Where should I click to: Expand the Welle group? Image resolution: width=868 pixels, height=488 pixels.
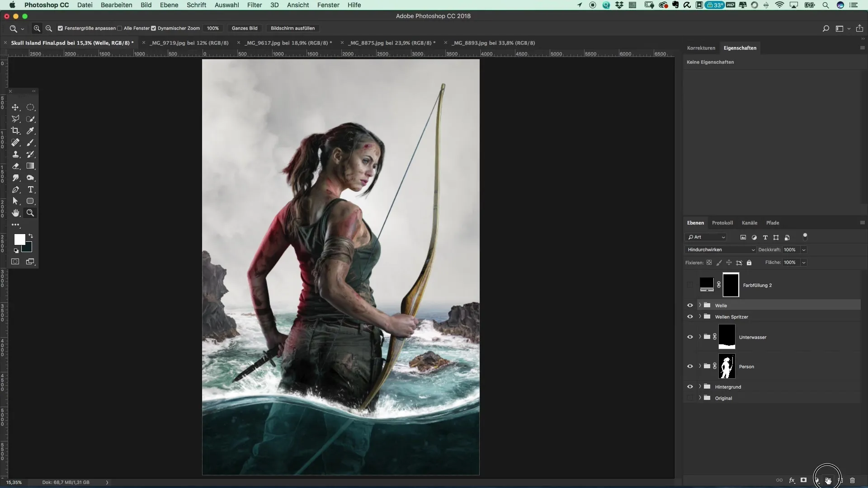coord(700,305)
